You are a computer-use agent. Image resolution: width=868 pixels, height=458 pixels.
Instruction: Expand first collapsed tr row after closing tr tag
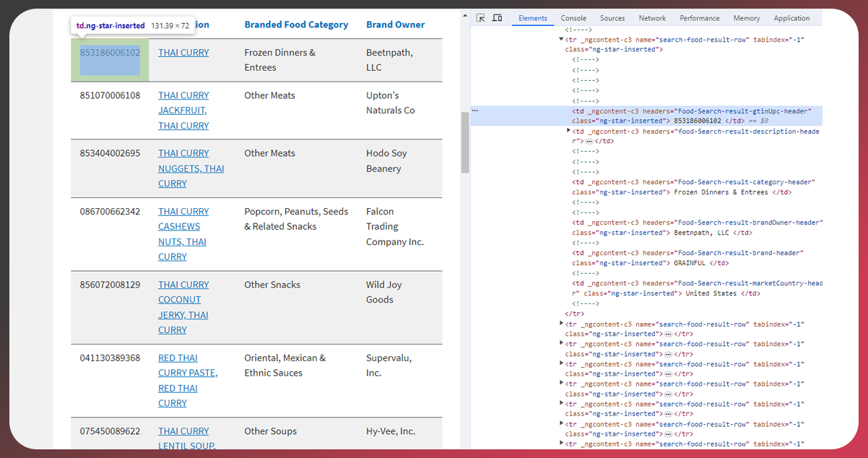coord(562,324)
